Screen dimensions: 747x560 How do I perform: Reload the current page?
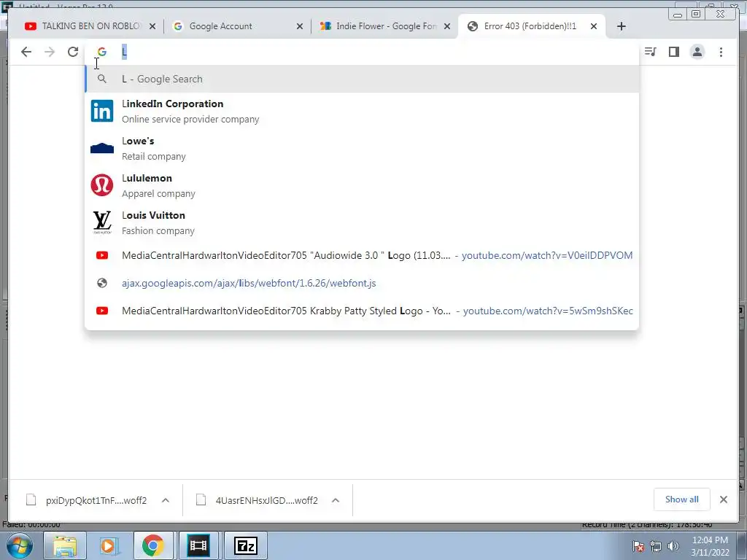point(73,52)
